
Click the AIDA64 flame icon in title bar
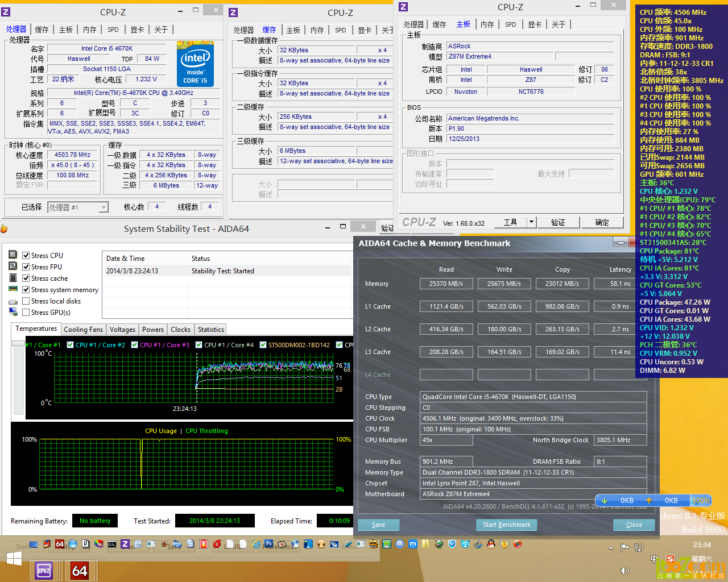[3, 228]
